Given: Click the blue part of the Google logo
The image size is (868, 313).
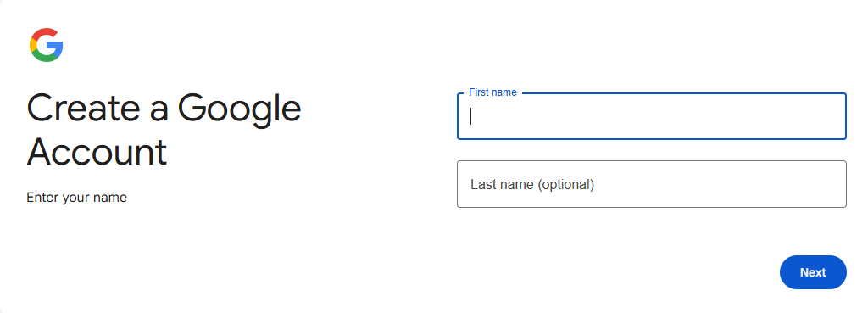Looking at the screenshot, I should [x=56, y=46].
